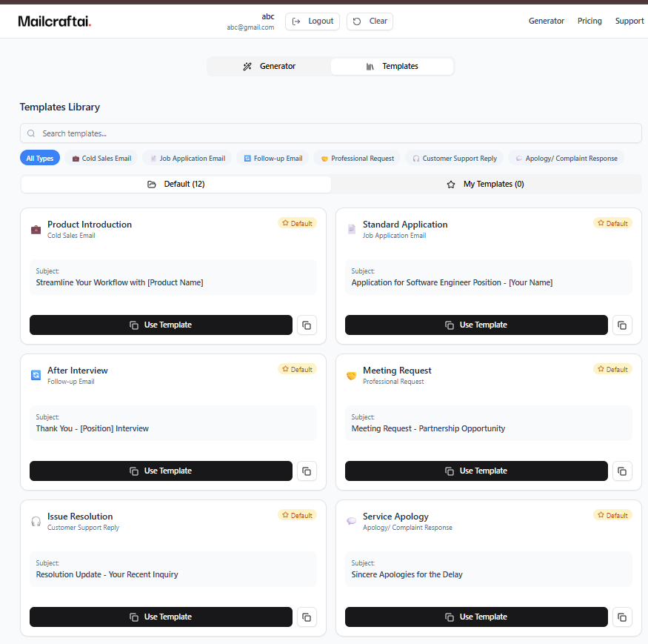Click the envelope icon on After Interview card

click(x=36, y=376)
